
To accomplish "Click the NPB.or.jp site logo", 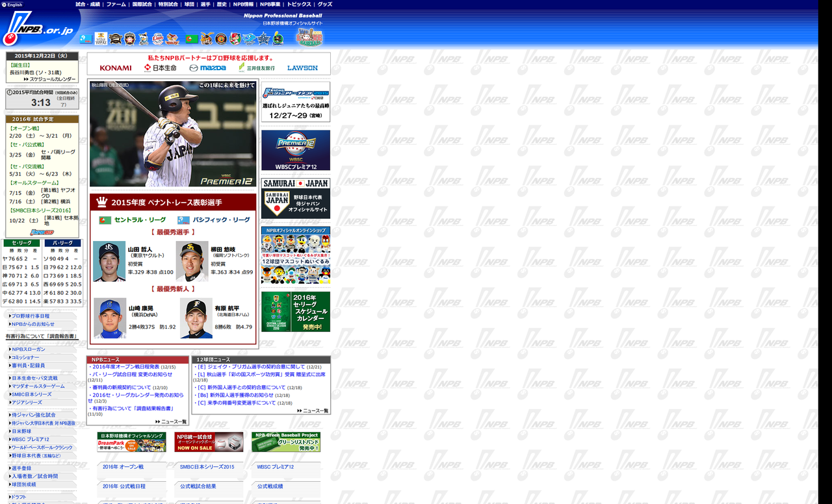I will click(39, 27).
